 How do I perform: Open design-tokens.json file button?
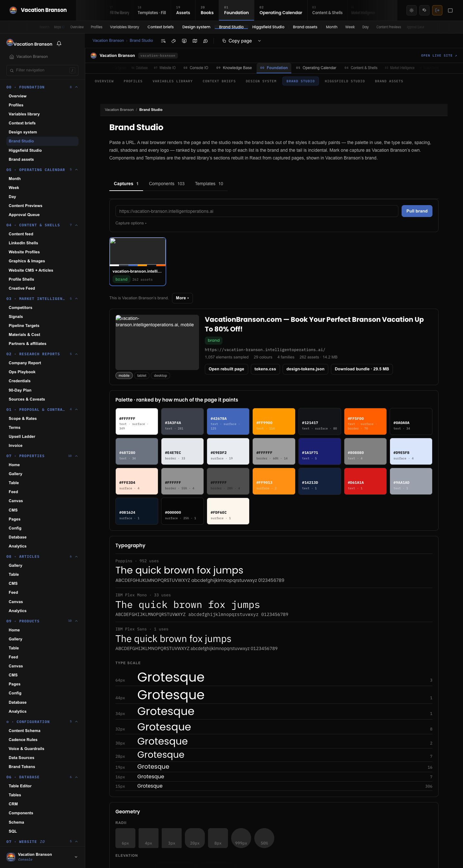tap(305, 369)
